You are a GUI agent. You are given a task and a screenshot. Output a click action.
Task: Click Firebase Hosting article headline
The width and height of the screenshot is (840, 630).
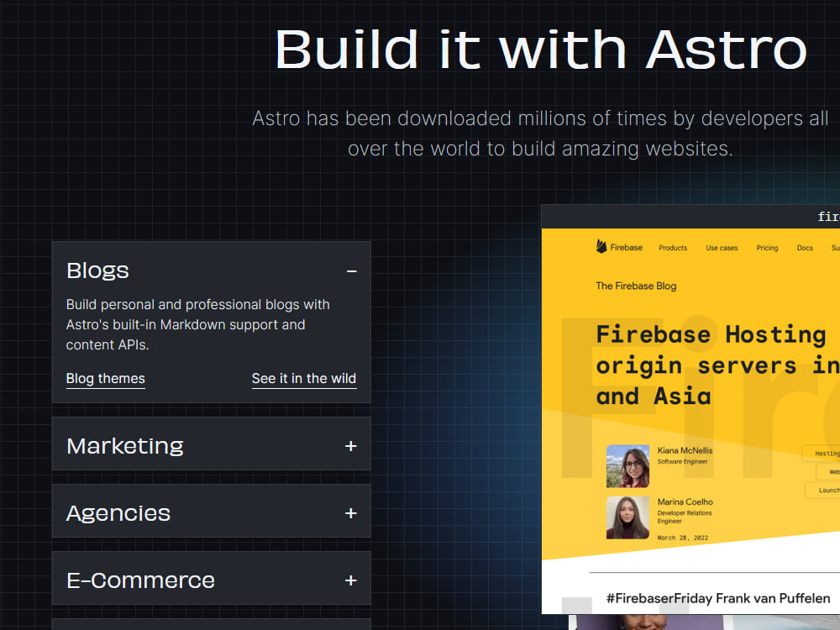click(x=718, y=365)
